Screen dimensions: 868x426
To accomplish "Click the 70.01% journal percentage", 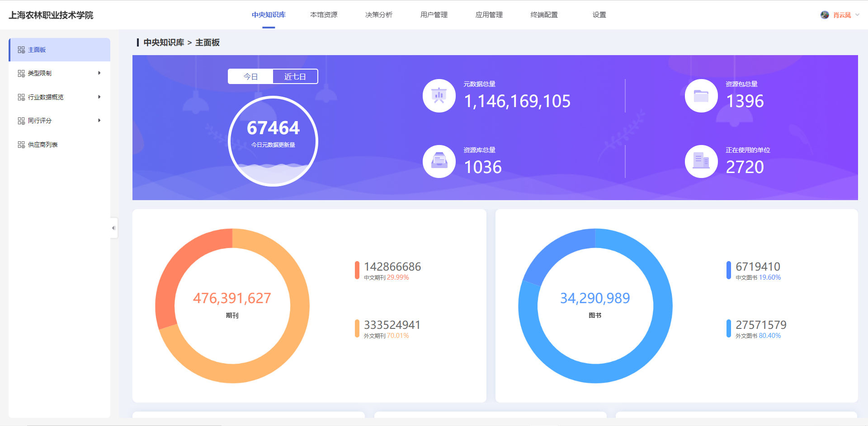I will pos(398,336).
